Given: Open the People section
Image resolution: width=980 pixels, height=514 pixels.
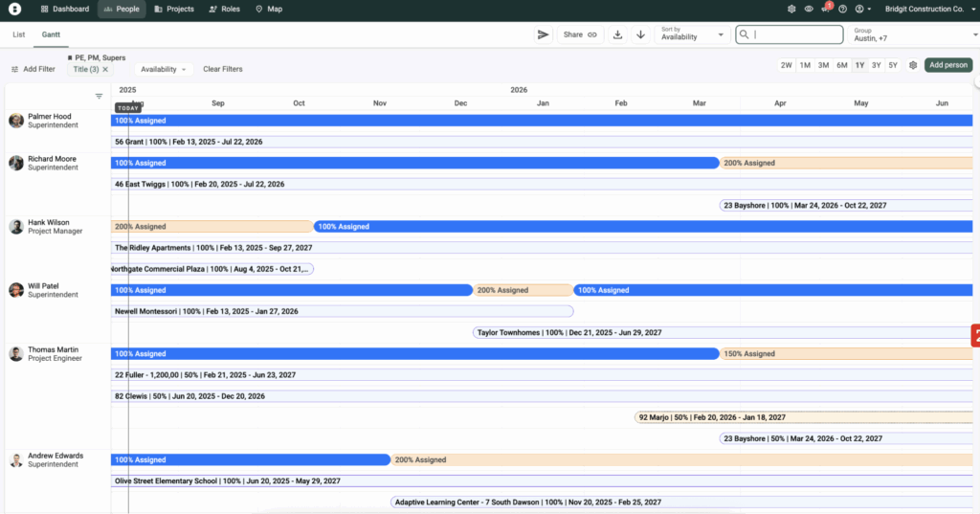Looking at the screenshot, I should [x=122, y=9].
